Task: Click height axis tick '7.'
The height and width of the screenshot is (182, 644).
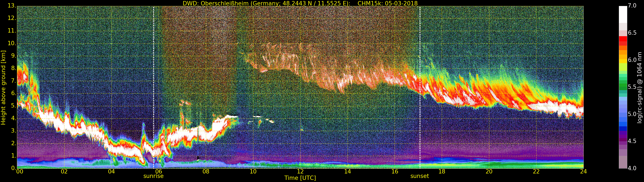Action: (x=14, y=81)
